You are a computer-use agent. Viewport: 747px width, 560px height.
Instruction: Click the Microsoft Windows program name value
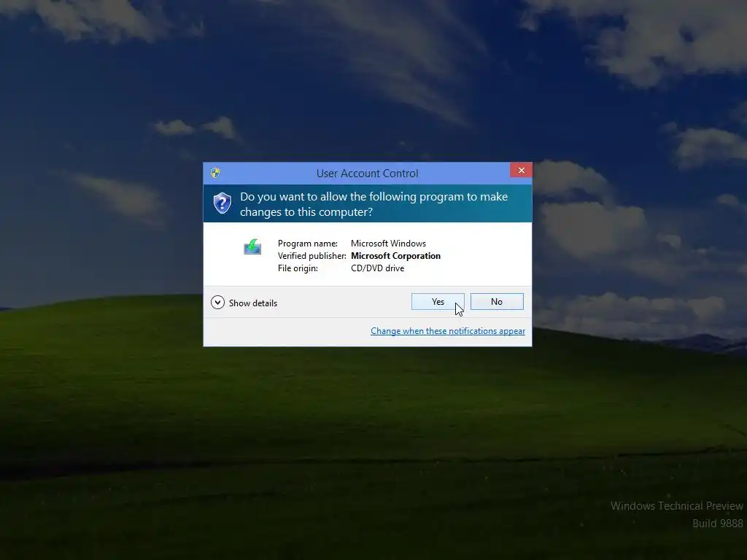tap(388, 244)
